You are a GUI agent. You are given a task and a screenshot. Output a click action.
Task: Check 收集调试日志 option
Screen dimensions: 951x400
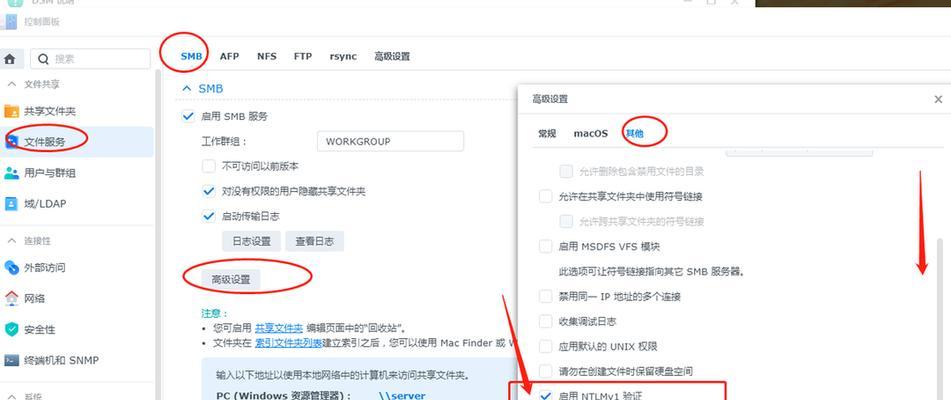546,321
